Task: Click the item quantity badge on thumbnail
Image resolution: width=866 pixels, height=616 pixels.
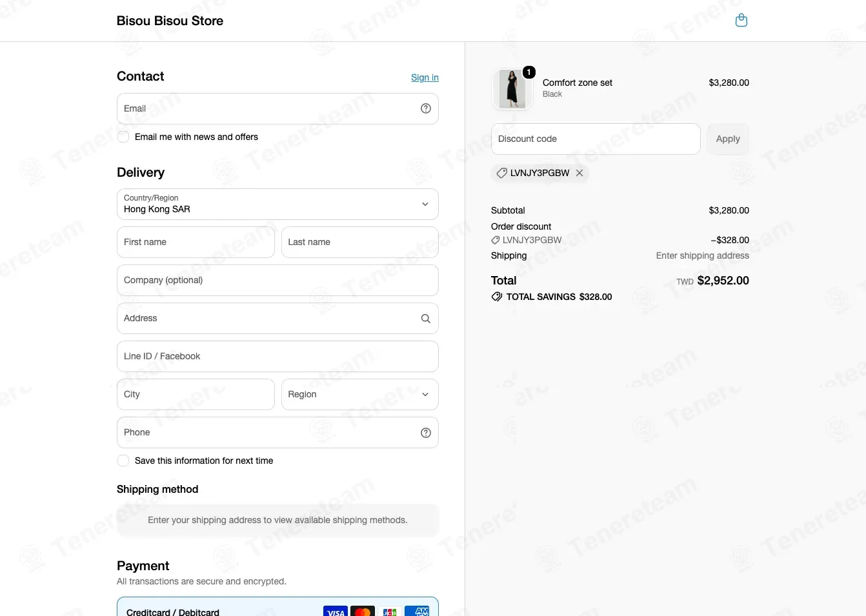Action: point(529,72)
